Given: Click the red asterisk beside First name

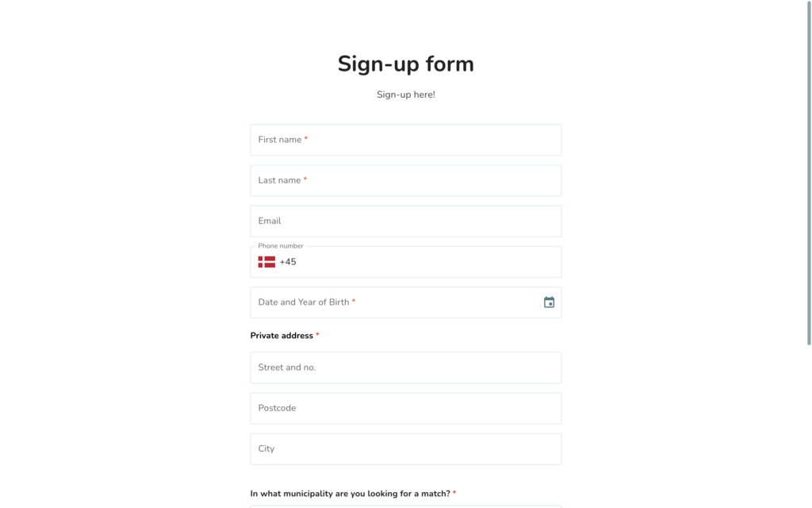Looking at the screenshot, I should pos(306,139).
